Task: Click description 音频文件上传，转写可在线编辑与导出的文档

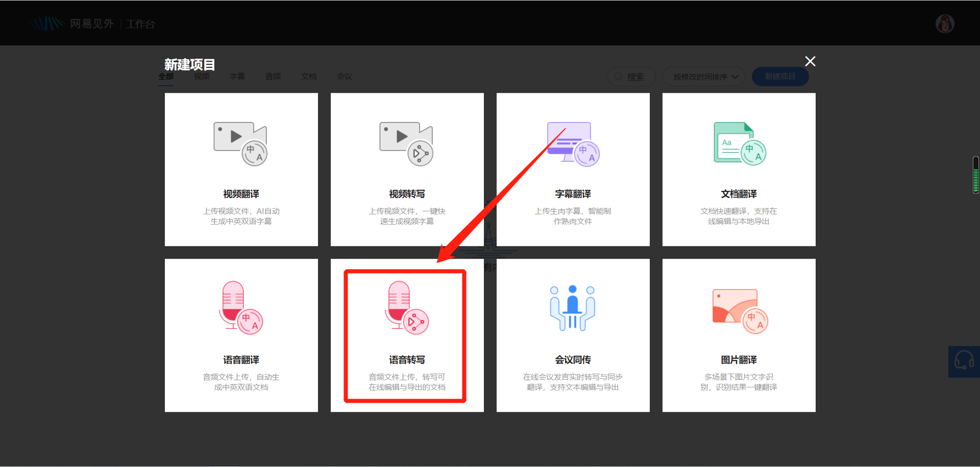Action: point(407,382)
